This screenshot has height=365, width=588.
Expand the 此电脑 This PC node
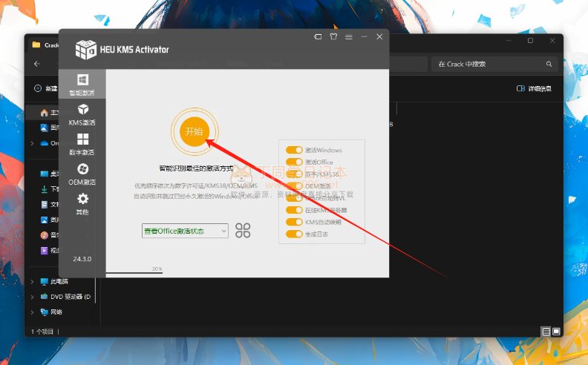coord(32,281)
